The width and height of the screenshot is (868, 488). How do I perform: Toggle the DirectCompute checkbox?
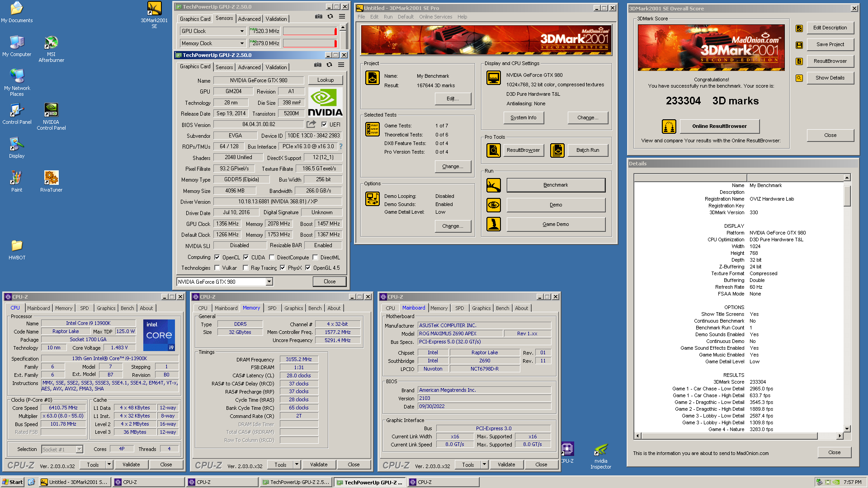tap(272, 257)
